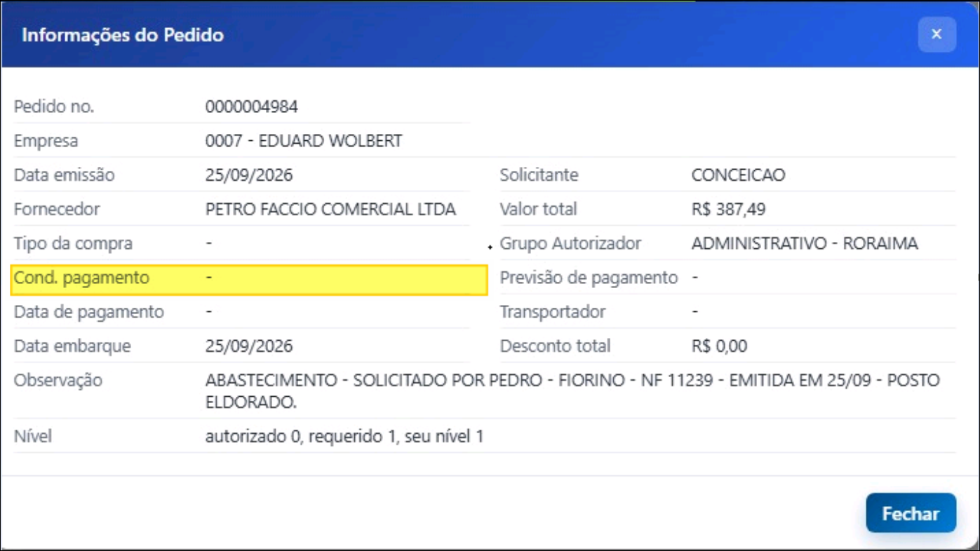Click the 'Fornecedor' label
Screen dimensions: 980x551
[x=57, y=210]
